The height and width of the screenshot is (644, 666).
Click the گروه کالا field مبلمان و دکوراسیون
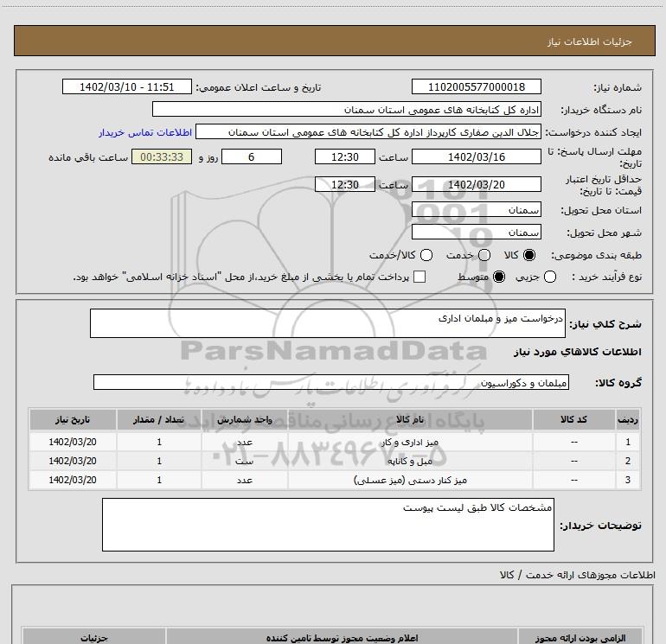tap(331, 382)
